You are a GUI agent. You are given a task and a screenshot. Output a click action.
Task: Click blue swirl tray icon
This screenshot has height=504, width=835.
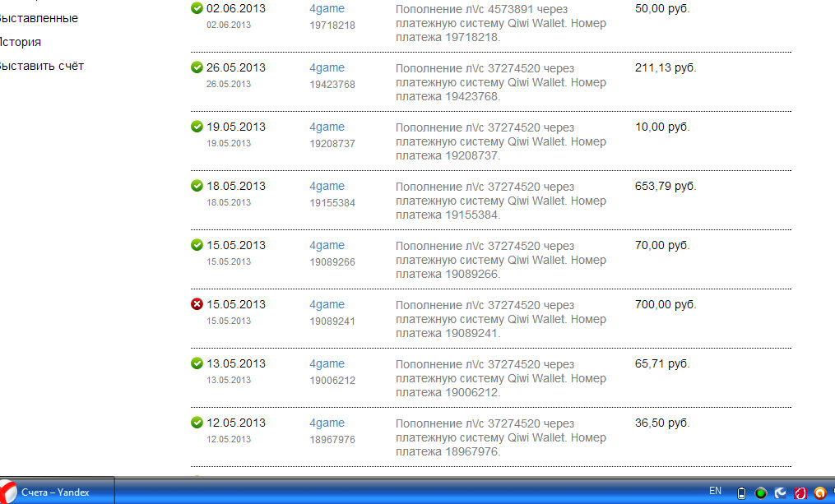(781, 492)
